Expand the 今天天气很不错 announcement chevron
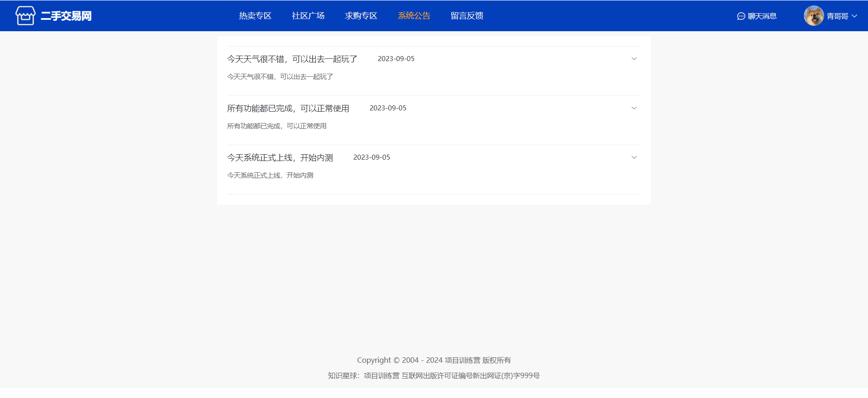The height and width of the screenshot is (398, 868). pyautogui.click(x=634, y=59)
